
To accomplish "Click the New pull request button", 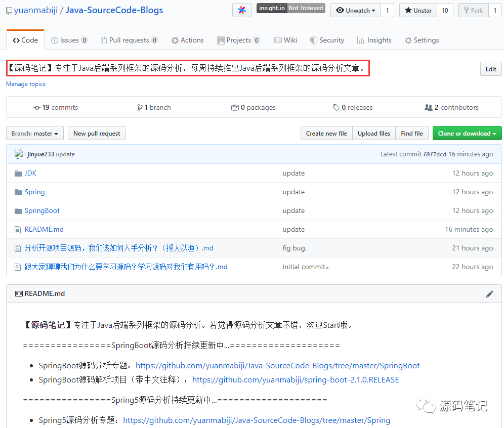I will pyautogui.click(x=96, y=133).
